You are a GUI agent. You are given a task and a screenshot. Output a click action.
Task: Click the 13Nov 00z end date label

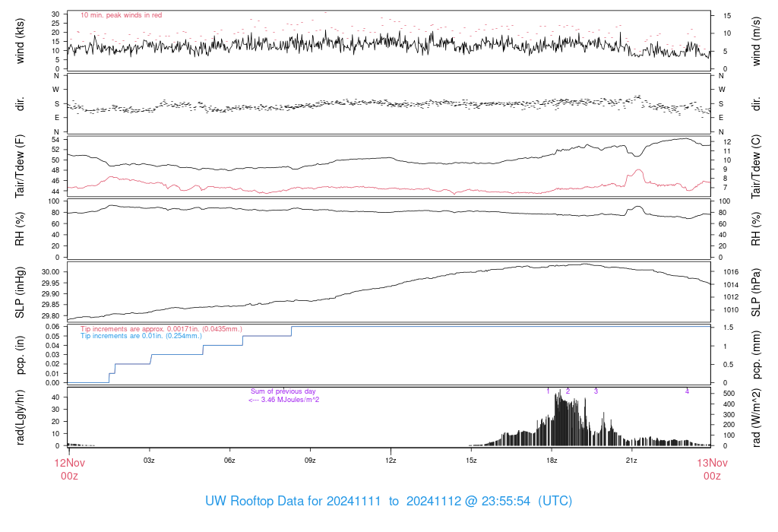tap(710, 468)
